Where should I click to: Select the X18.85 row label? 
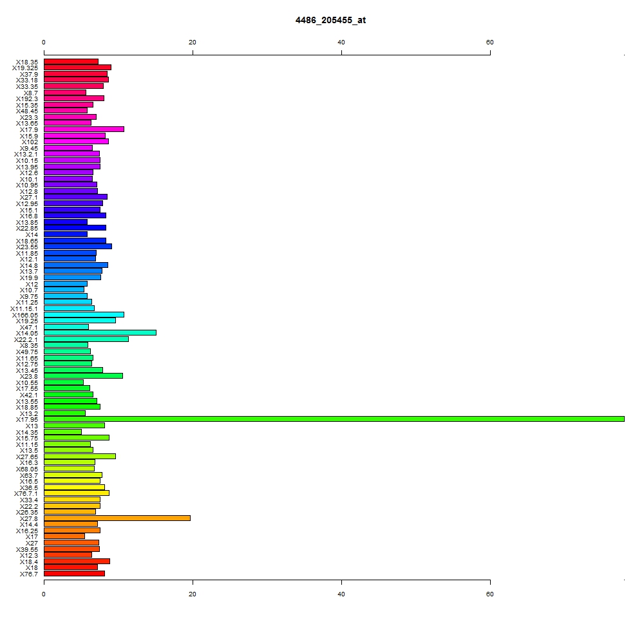(x=26, y=408)
